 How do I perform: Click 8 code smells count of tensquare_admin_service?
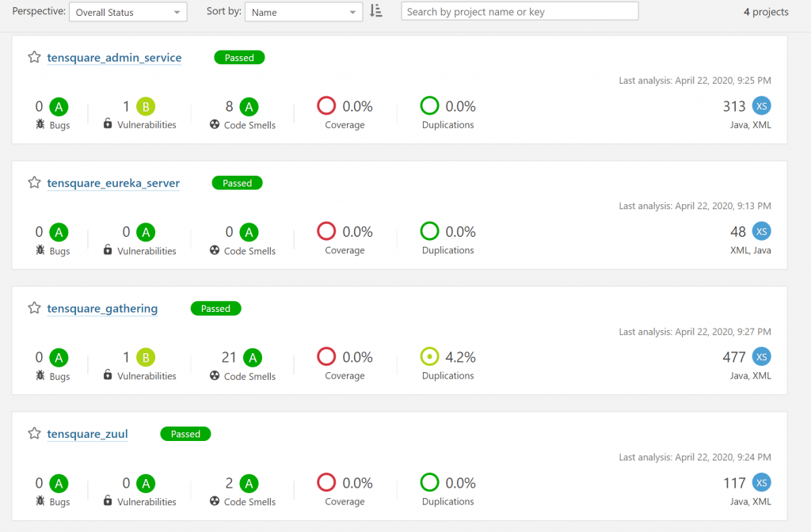pyautogui.click(x=229, y=107)
